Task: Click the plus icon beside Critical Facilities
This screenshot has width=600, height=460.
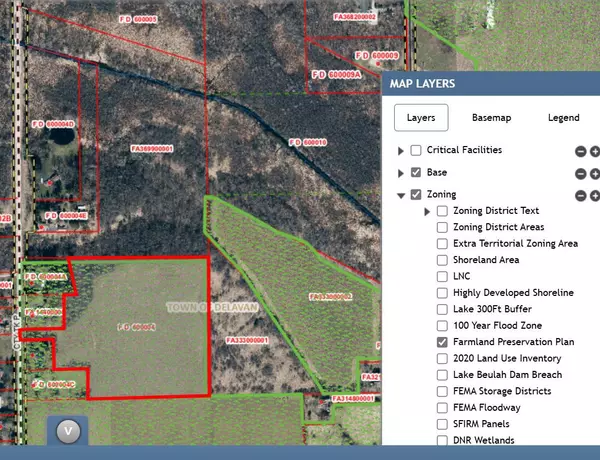Action: click(x=595, y=151)
